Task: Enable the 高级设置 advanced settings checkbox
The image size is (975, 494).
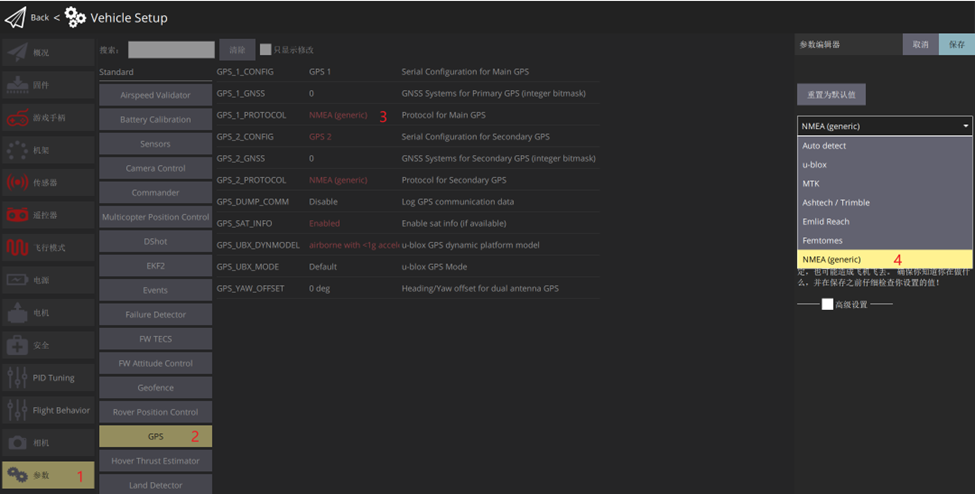Action: pos(827,304)
